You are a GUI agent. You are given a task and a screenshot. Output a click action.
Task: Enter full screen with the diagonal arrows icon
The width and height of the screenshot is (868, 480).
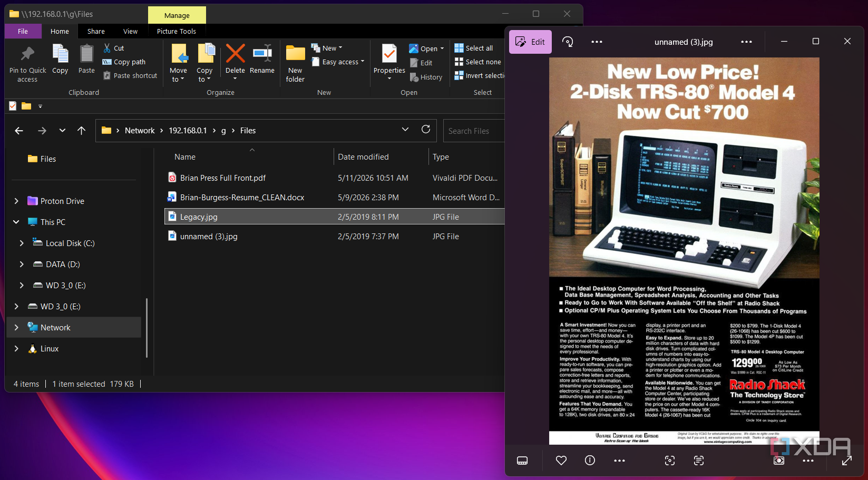coord(847,461)
